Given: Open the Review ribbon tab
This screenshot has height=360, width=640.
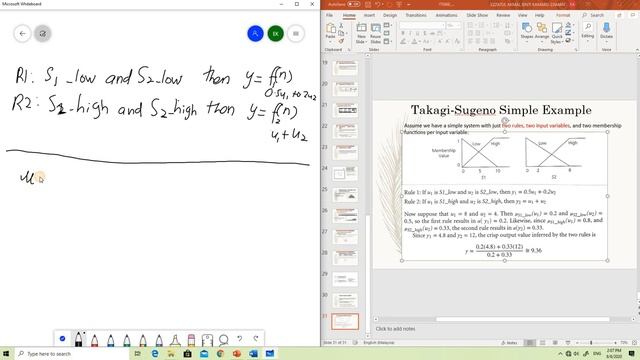Looking at the screenshot, I should tap(503, 15).
